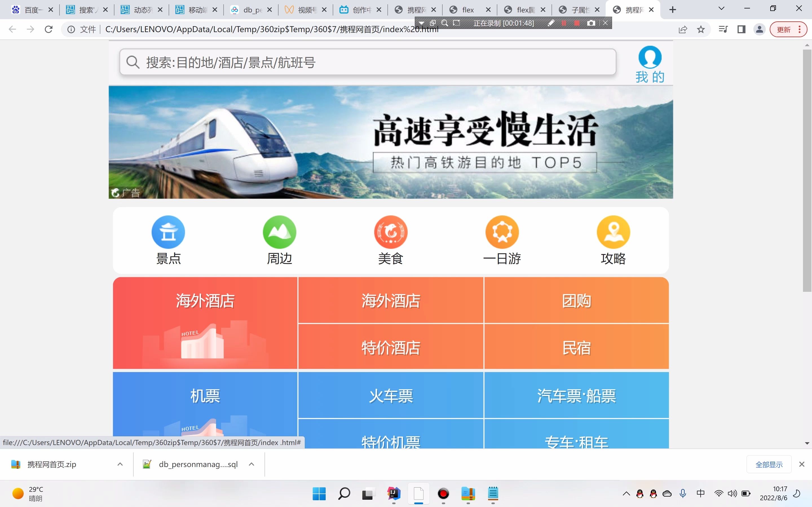Click the magnifier icon inside the search bar
812x507 pixels.
[x=133, y=62]
